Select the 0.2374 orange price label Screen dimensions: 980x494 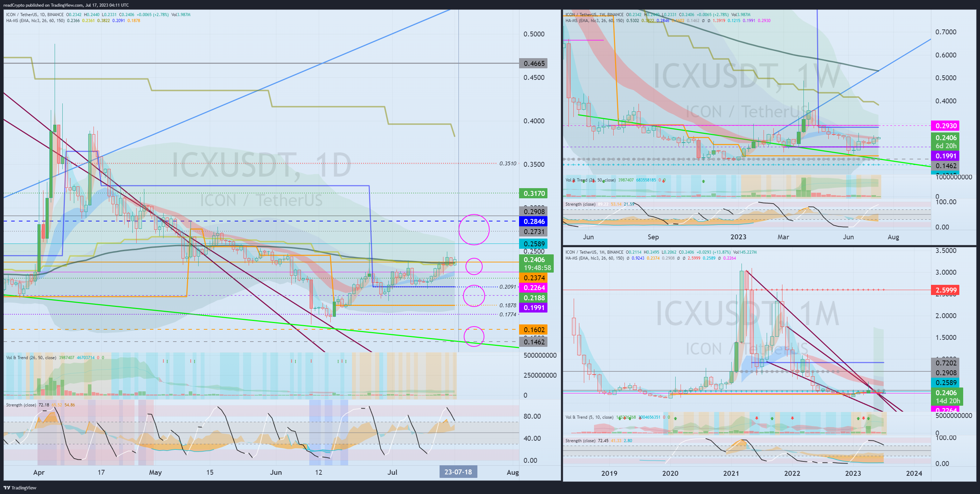coord(533,278)
